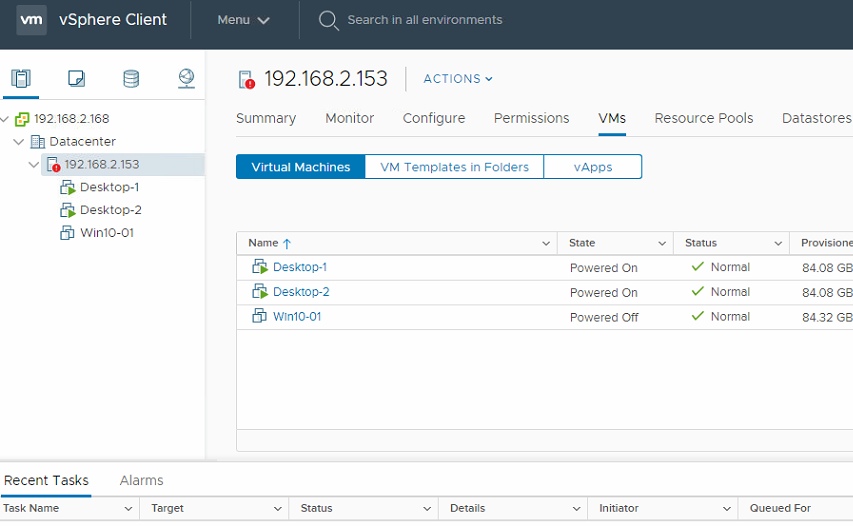Click the Name column sort arrow
This screenshot has width=853, height=526.
[287, 244]
